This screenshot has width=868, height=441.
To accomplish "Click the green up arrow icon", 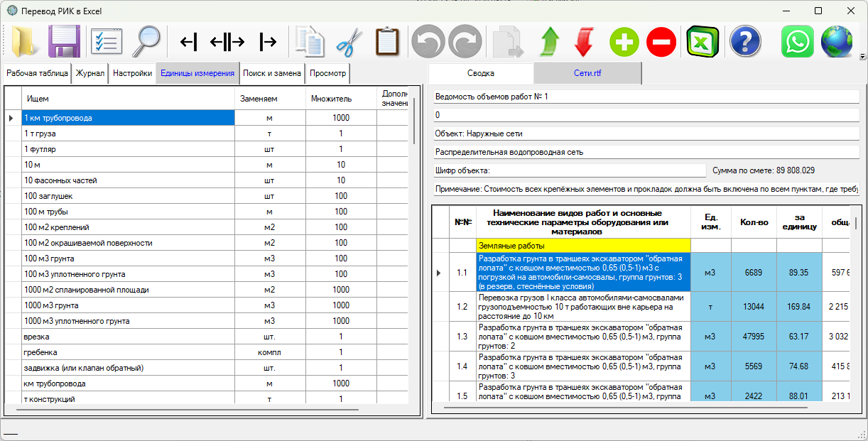I will coord(548,42).
